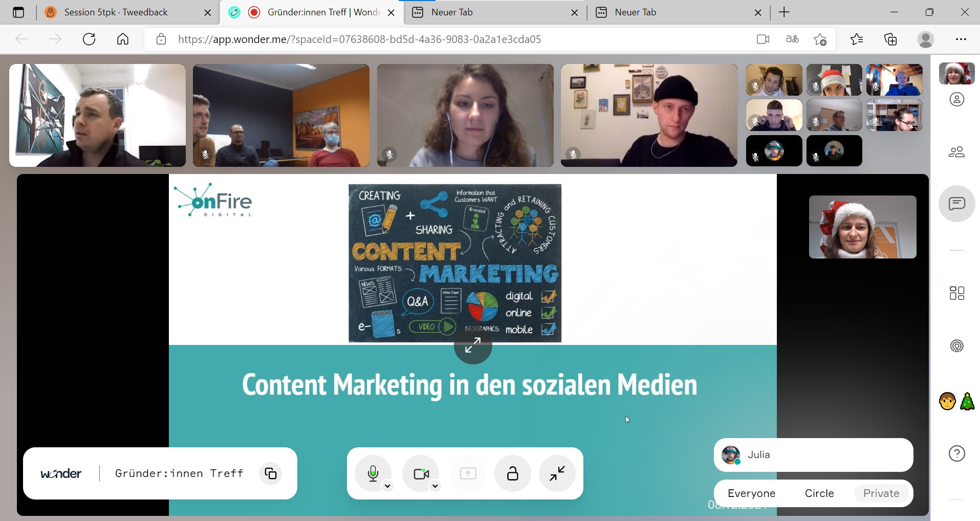Open the collections icon
Screen dimensions: 980x521
(890, 39)
